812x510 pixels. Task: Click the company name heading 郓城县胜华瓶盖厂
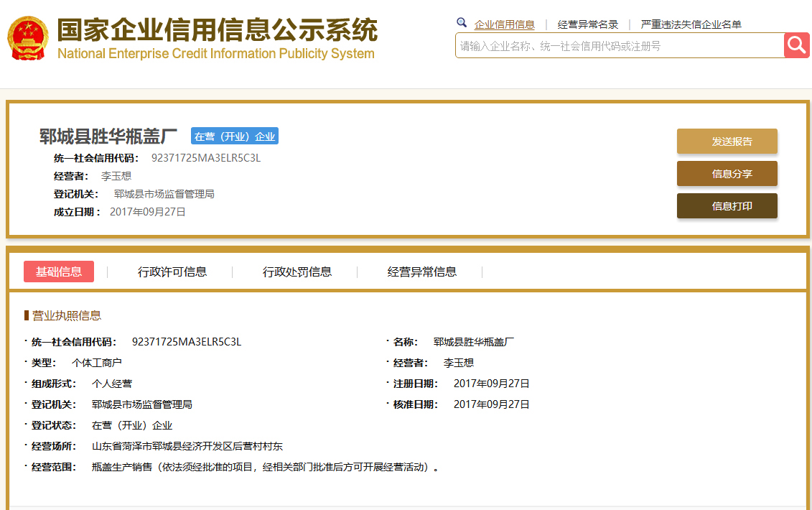pyautogui.click(x=108, y=136)
